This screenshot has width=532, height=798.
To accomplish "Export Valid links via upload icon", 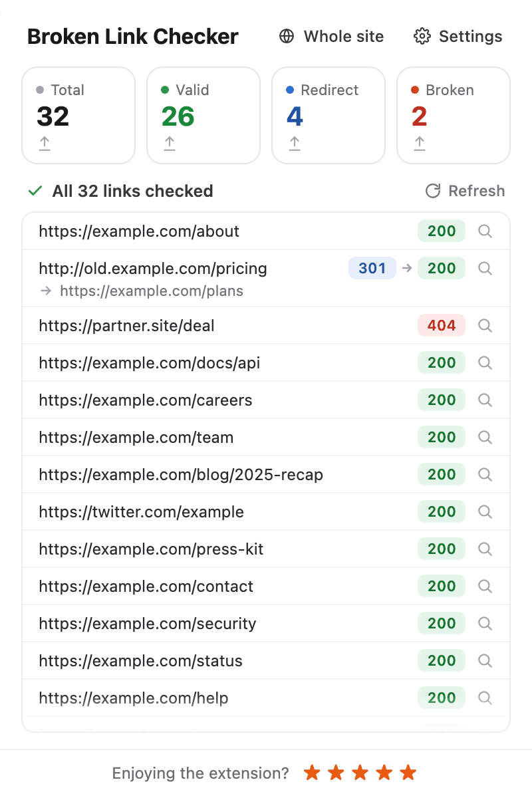I will coord(170,144).
